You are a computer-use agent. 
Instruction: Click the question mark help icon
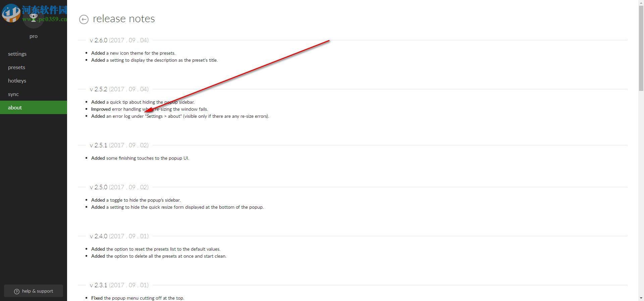(x=17, y=291)
